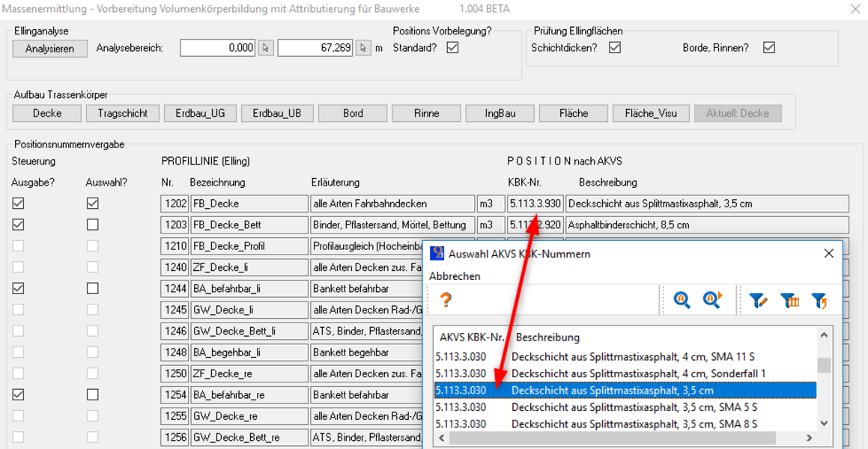Viewport: 868px width, 449px height.
Task: Select the IngBau button
Action: [x=500, y=114]
